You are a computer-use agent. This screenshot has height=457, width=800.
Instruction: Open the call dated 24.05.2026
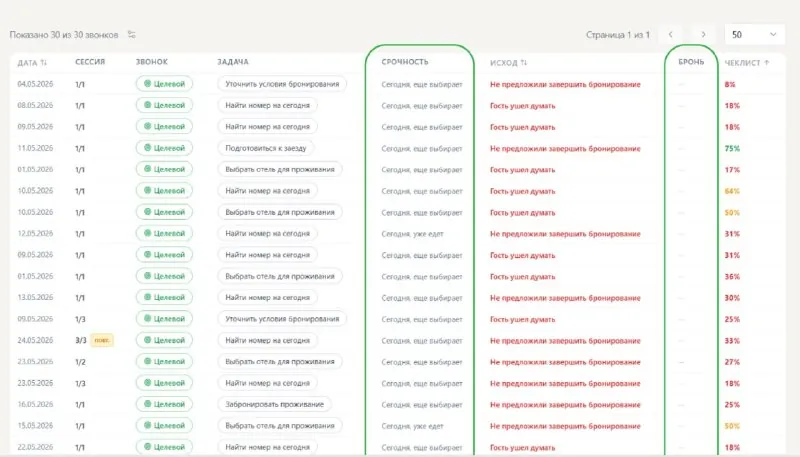[35, 340]
